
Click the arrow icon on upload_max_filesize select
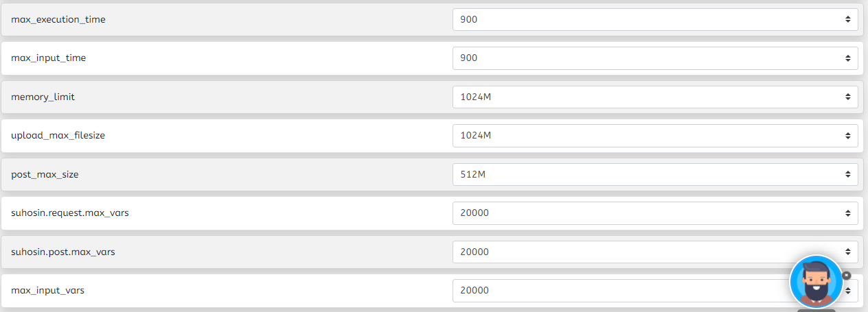(848, 136)
